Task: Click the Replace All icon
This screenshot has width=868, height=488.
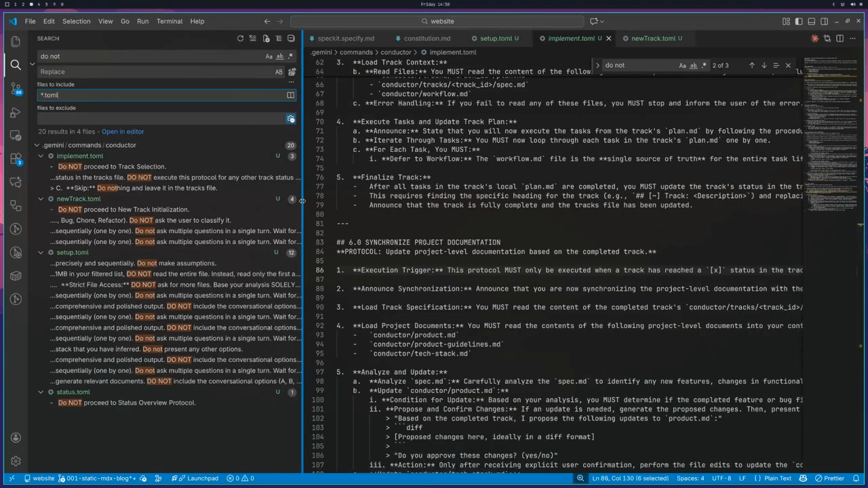Action: pyautogui.click(x=292, y=72)
